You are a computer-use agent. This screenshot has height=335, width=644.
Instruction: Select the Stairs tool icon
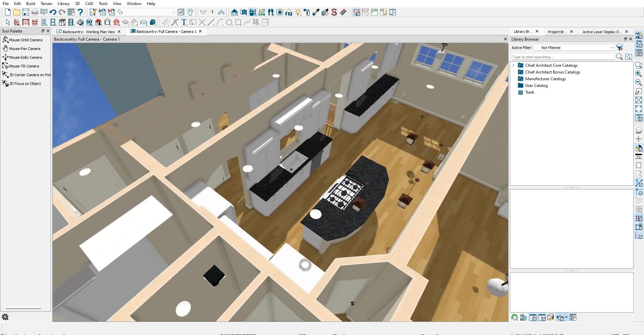point(80,22)
